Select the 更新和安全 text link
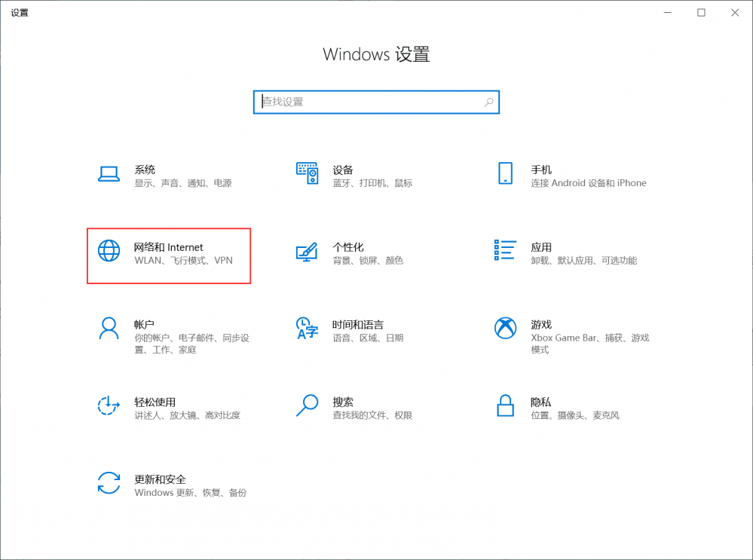The image size is (753, 560). coord(160,479)
